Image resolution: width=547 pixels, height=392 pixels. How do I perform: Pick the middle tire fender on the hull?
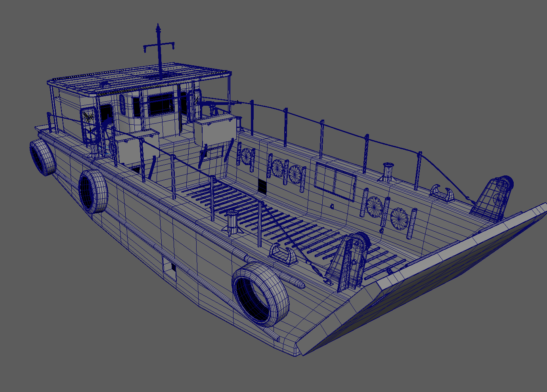[93, 191]
